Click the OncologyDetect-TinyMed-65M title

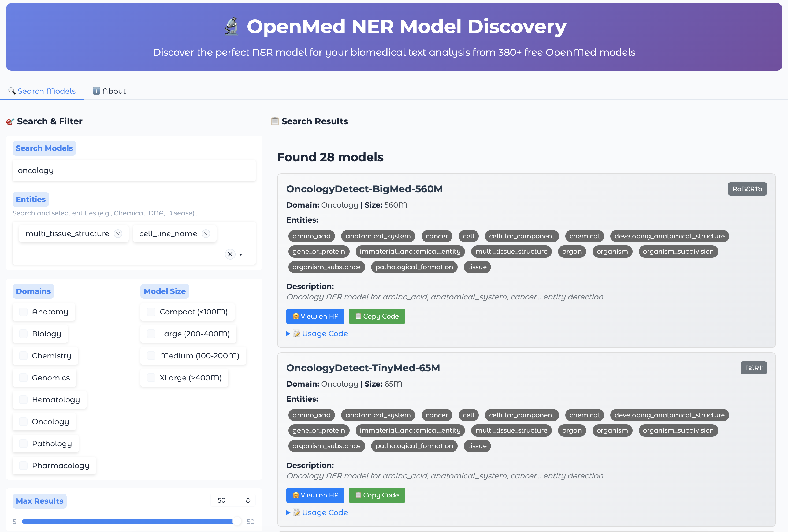(x=363, y=368)
